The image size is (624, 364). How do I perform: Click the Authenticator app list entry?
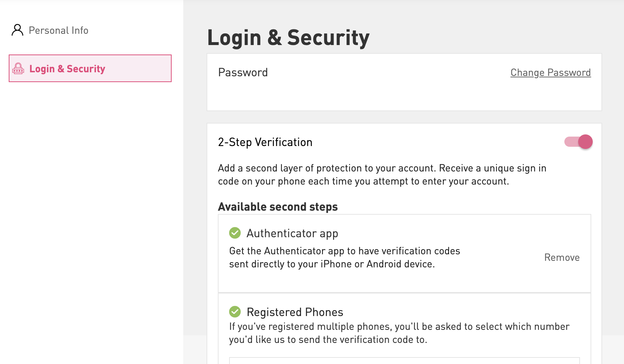(292, 233)
